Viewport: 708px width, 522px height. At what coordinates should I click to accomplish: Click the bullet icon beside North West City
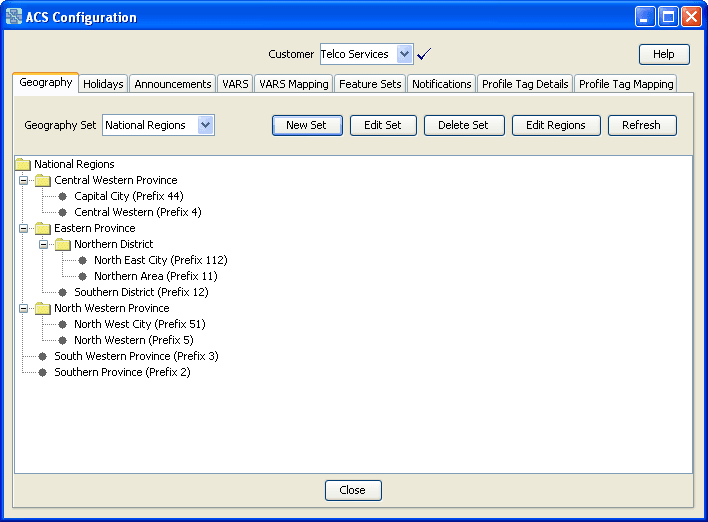(x=62, y=324)
